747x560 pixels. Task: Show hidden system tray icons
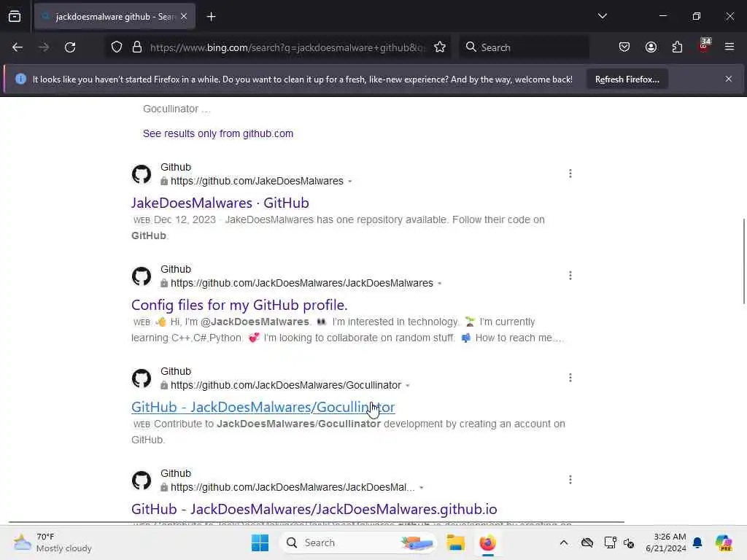coord(564,542)
